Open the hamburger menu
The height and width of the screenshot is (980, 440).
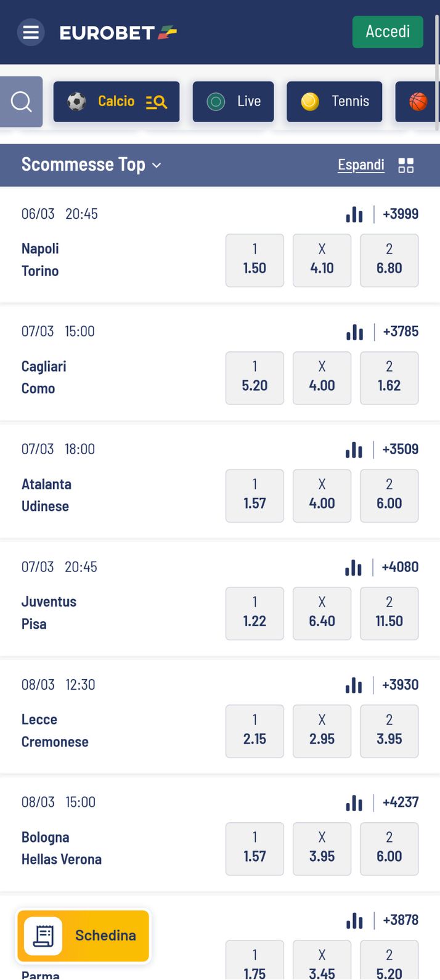pos(31,32)
